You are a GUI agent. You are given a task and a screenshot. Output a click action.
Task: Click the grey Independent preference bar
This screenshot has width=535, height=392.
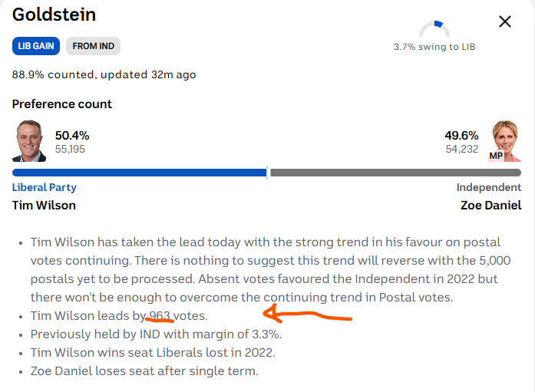coord(395,173)
